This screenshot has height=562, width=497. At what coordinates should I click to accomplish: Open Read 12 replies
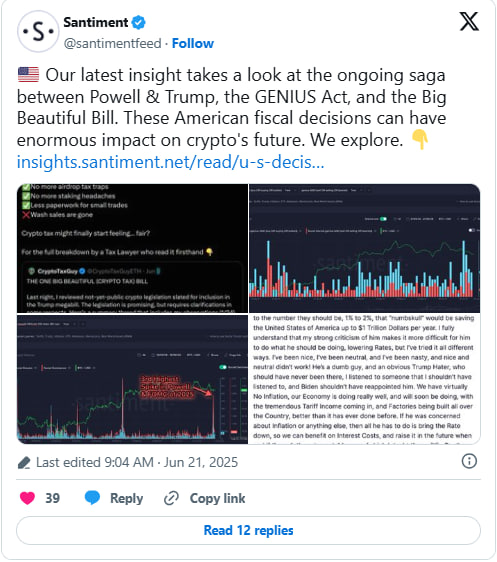(248, 530)
